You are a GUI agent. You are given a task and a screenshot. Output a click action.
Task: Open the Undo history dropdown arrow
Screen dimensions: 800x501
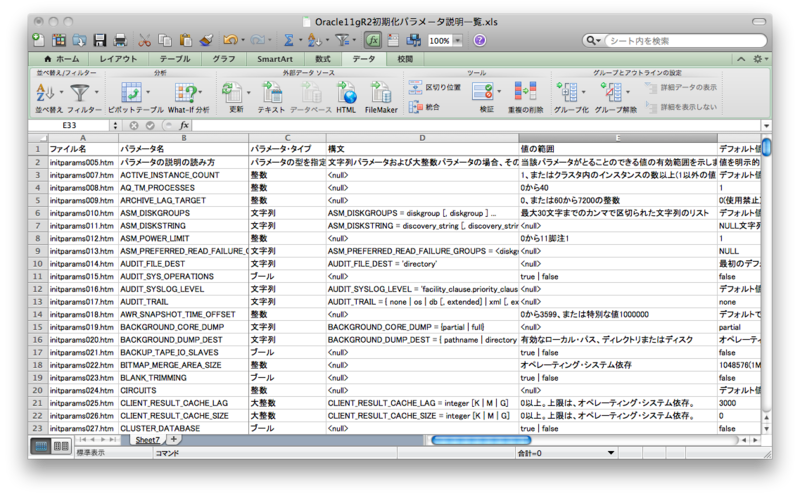point(243,40)
